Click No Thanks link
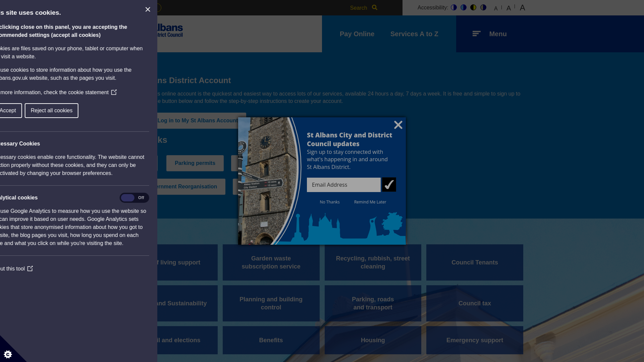 (x=330, y=202)
